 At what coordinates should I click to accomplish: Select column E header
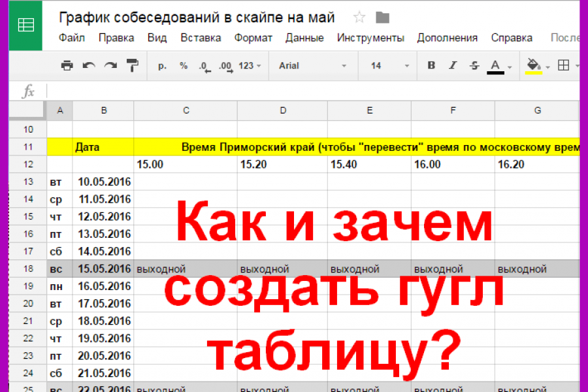click(369, 110)
